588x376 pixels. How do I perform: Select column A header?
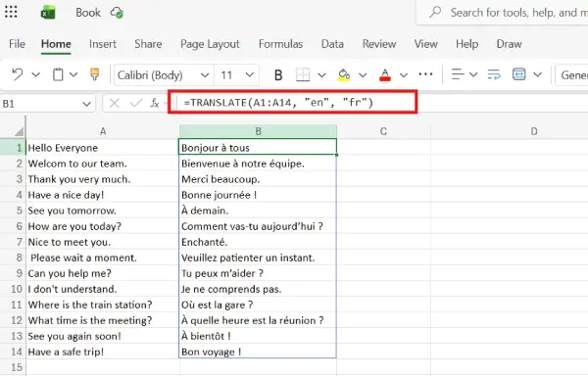click(102, 131)
